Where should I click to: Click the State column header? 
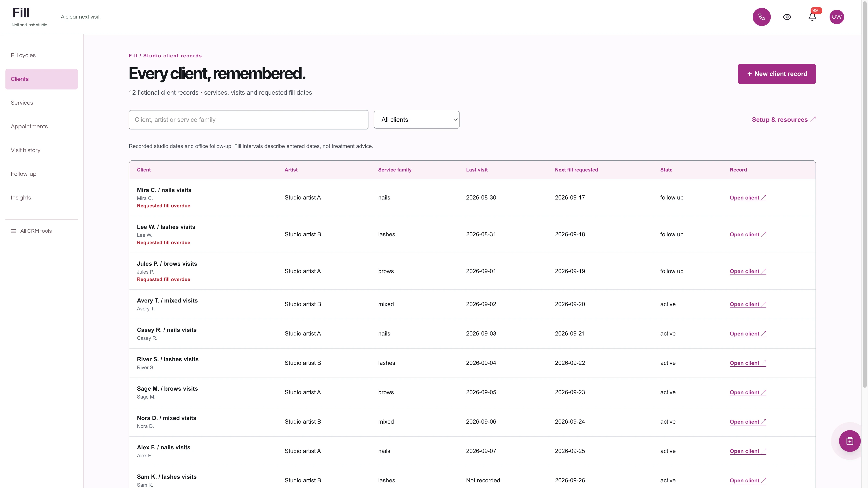click(666, 170)
